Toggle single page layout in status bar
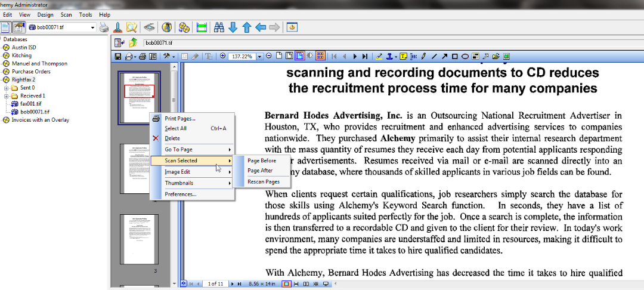644x290 pixels. (x=287, y=283)
